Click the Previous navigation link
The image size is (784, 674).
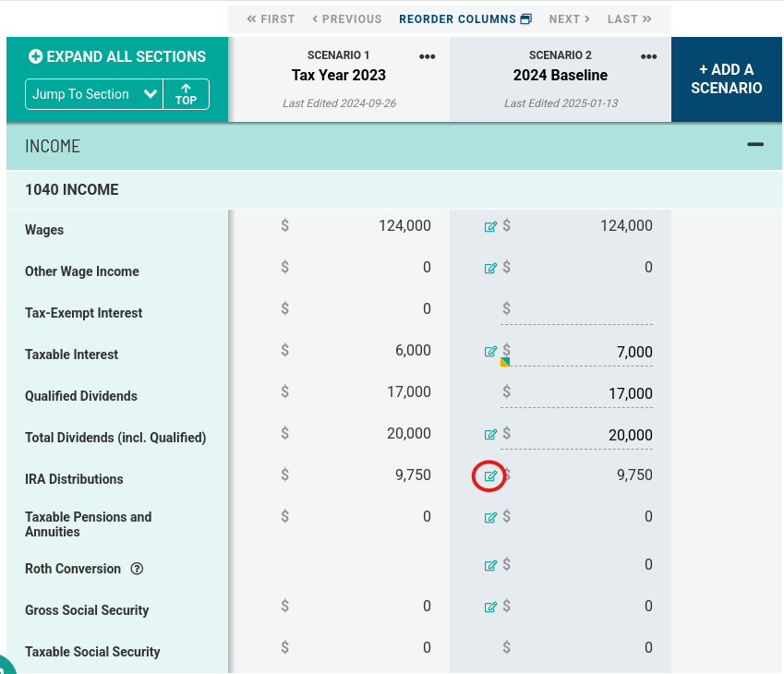[x=346, y=18]
